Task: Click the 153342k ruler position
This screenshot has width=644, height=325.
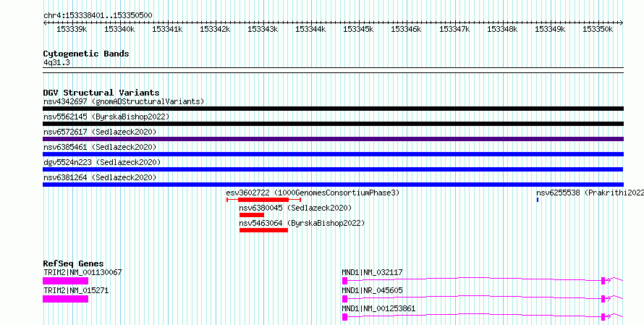Action: click(x=215, y=29)
